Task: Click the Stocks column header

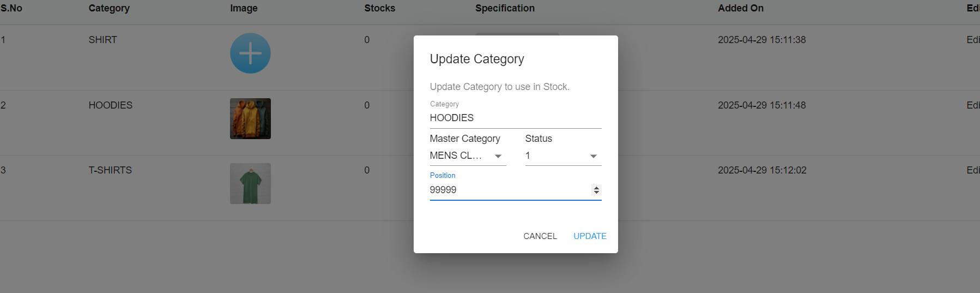Action: point(379,8)
